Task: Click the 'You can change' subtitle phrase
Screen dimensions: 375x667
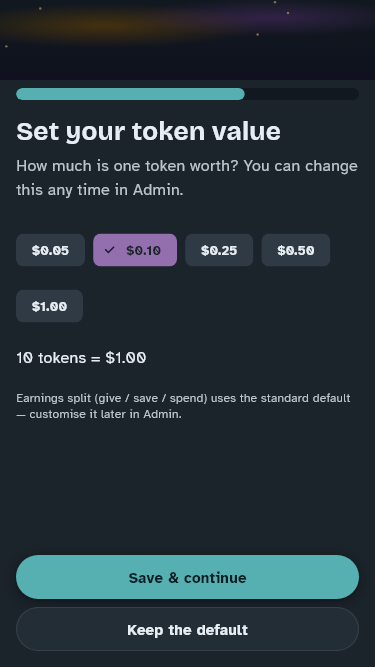Action: pos(301,166)
